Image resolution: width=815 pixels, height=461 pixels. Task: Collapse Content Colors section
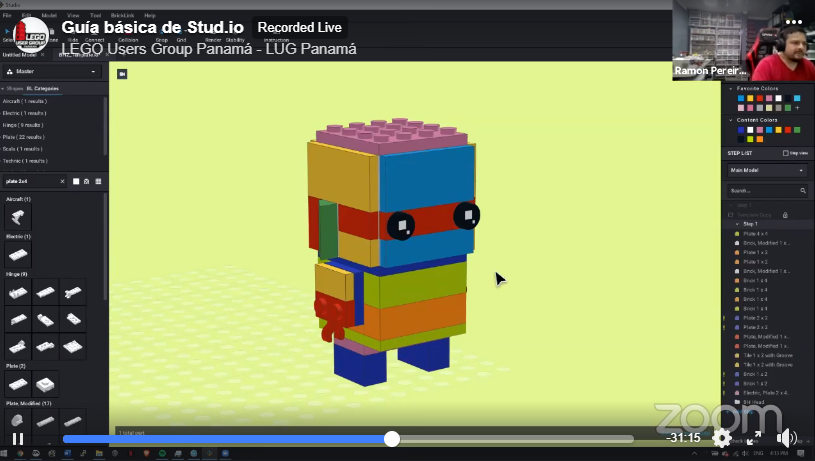(x=731, y=120)
